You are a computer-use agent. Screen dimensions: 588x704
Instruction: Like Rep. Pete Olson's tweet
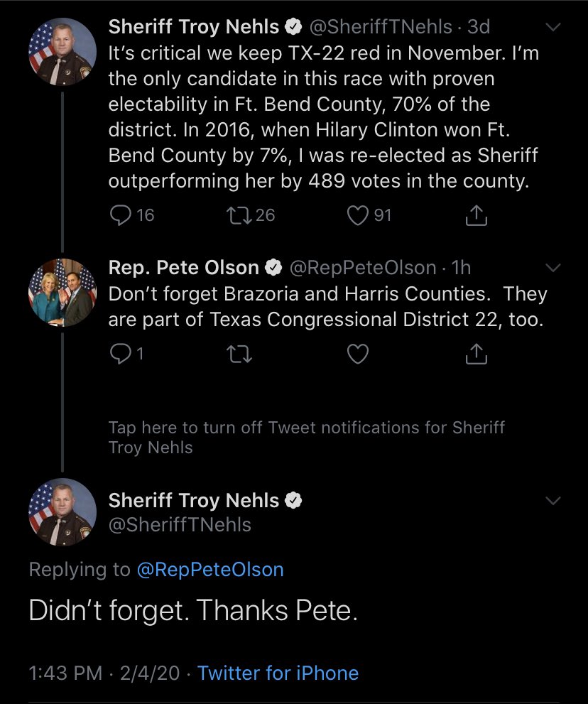[357, 353]
